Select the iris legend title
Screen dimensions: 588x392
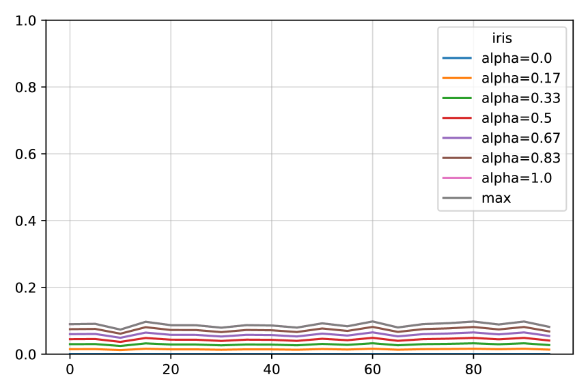click(x=502, y=38)
